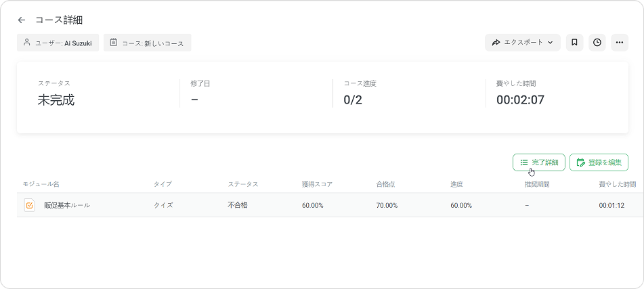Open the 完了詳細 button

point(538,162)
